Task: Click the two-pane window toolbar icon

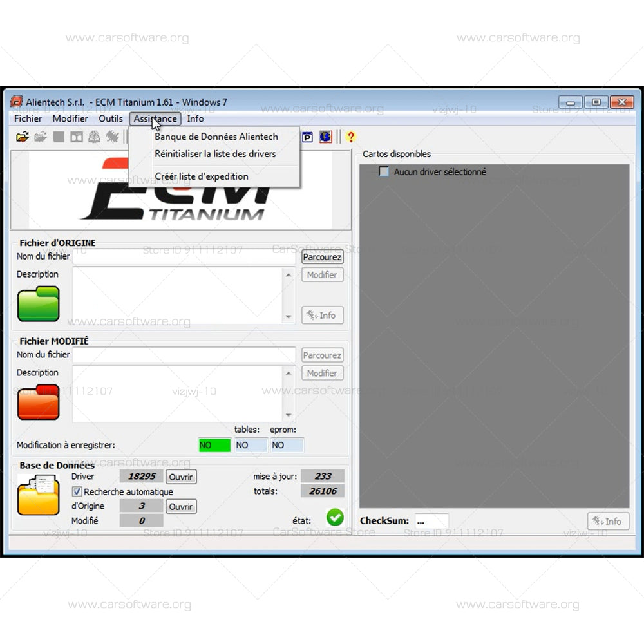Action: [x=77, y=137]
